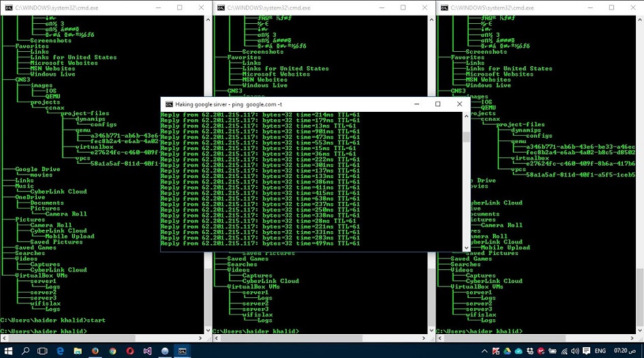This screenshot has height=358, width=644.
Task: Open File Explorer from taskbar
Action: pyautogui.click(x=77, y=350)
